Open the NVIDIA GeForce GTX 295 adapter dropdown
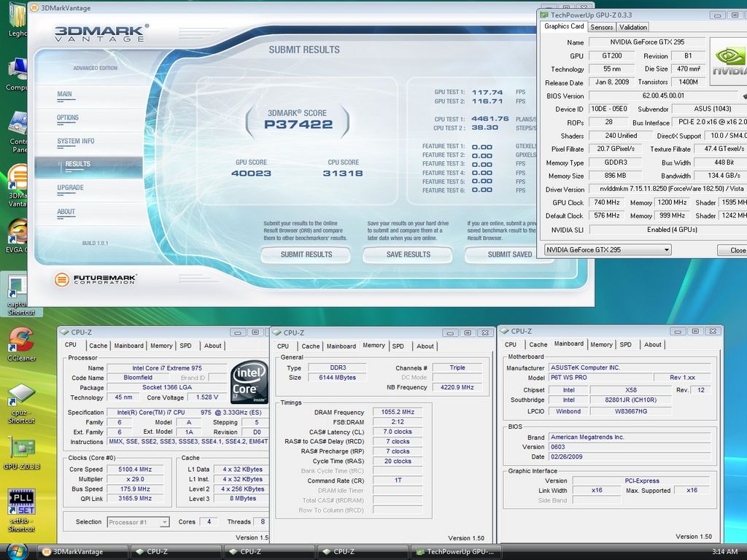The height and width of the screenshot is (560, 747). (x=608, y=249)
